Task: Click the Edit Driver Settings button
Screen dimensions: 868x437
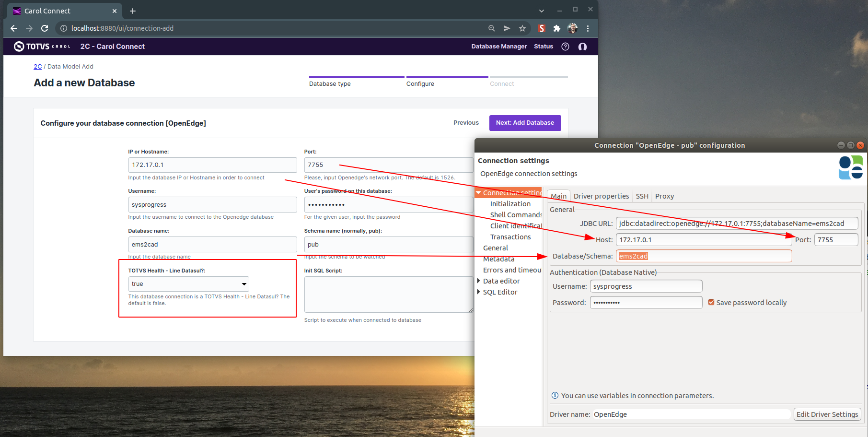Action: click(827, 414)
